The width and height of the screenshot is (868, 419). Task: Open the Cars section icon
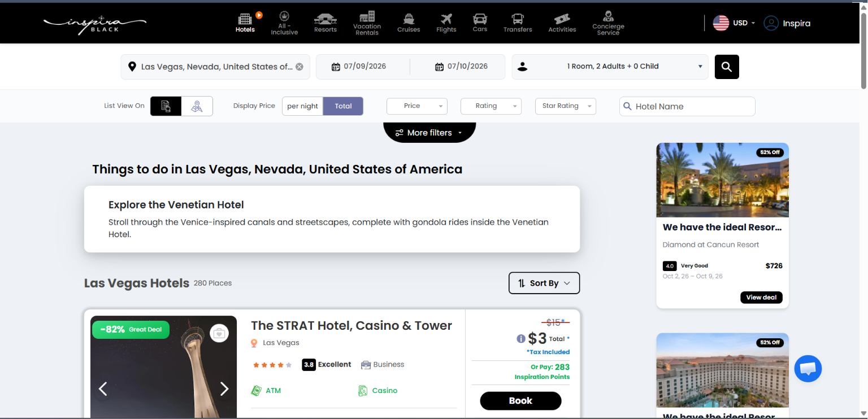pyautogui.click(x=480, y=19)
